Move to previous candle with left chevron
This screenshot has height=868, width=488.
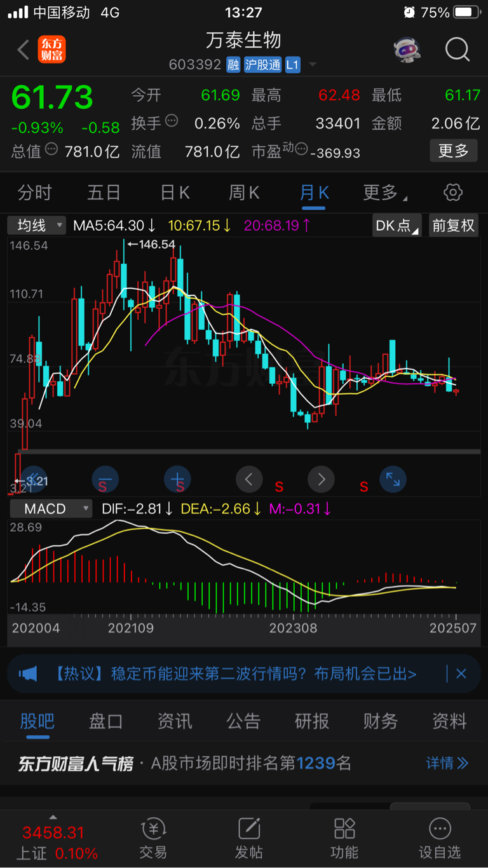(249, 480)
